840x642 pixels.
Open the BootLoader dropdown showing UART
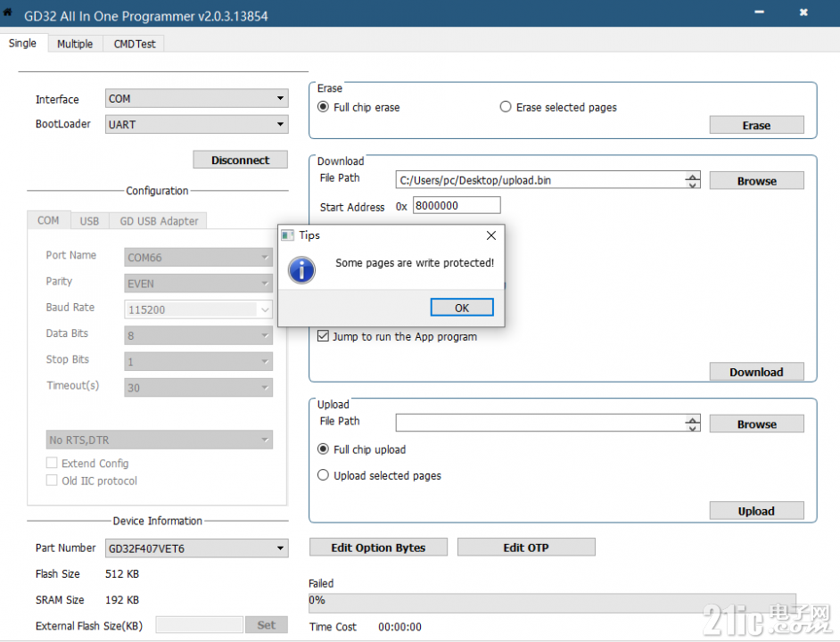[196, 124]
